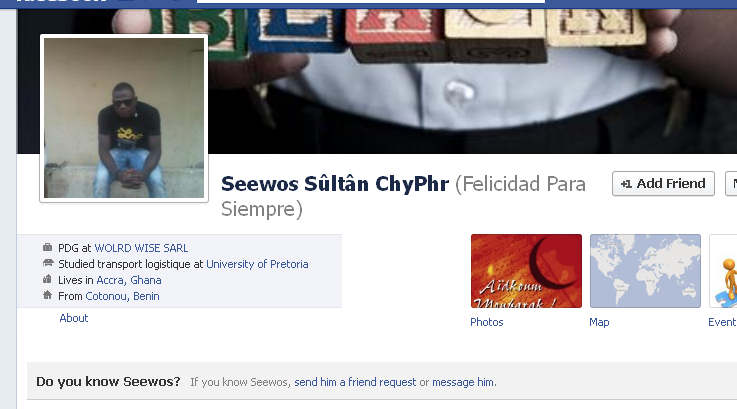Open University of Pretoria link
Image resolution: width=737 pixels, height=409 pixels.
click(x=257, y=264)
